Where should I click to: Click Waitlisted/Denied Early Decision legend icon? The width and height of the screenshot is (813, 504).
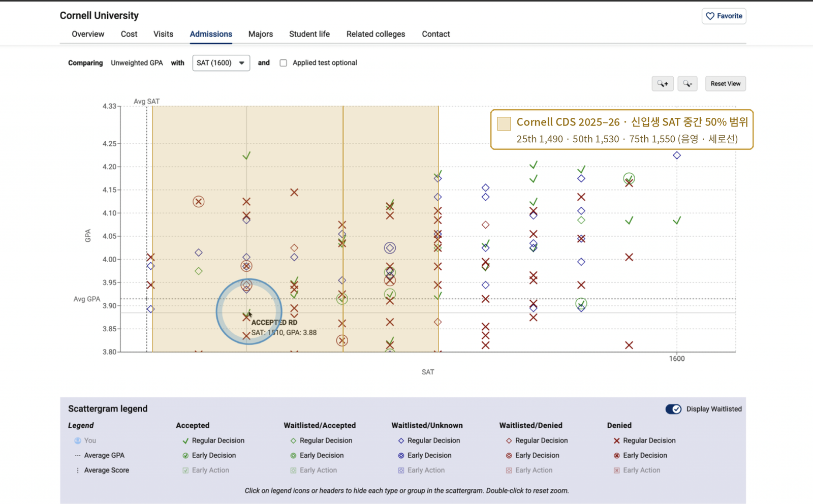tap(509, 456)
